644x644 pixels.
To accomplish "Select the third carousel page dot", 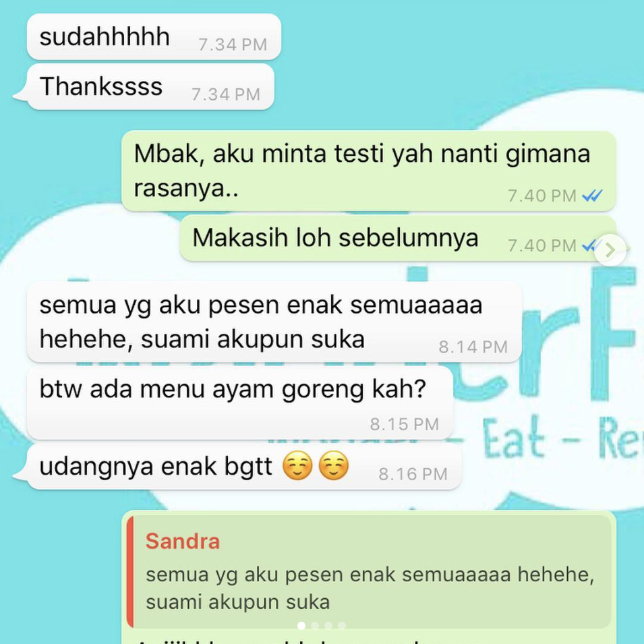I will (x=328, y=626).
